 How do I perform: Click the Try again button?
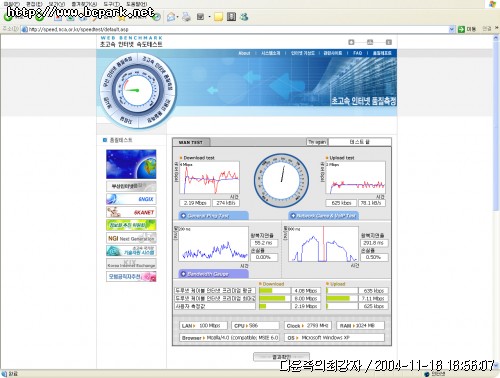click(x=317, y=142)
